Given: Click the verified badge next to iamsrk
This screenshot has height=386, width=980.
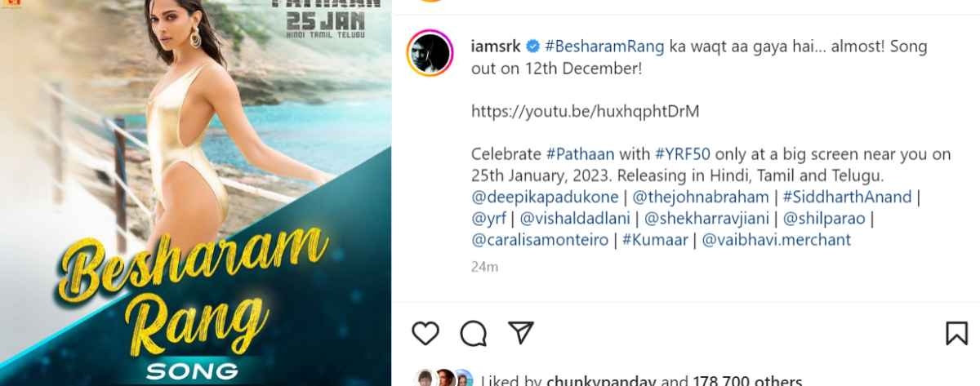Looking at the screenshot, I should click(532, 46).
